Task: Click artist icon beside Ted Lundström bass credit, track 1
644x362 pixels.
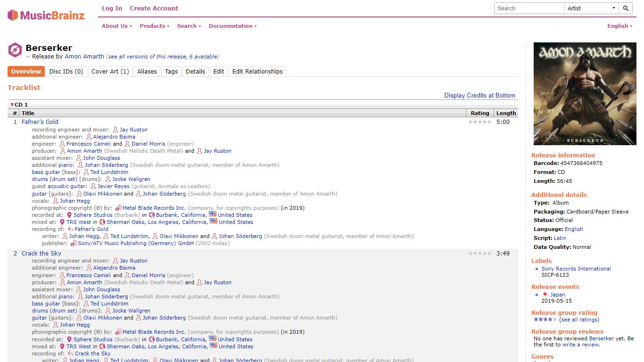Action: pyautogui.click(x=86, y=172)
